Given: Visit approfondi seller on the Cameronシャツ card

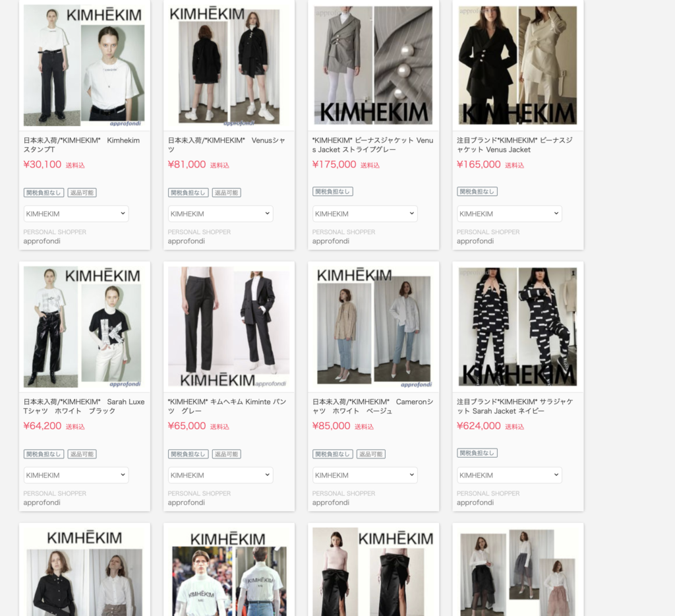Looking at the screenshot, I should [x=331, y=503].
